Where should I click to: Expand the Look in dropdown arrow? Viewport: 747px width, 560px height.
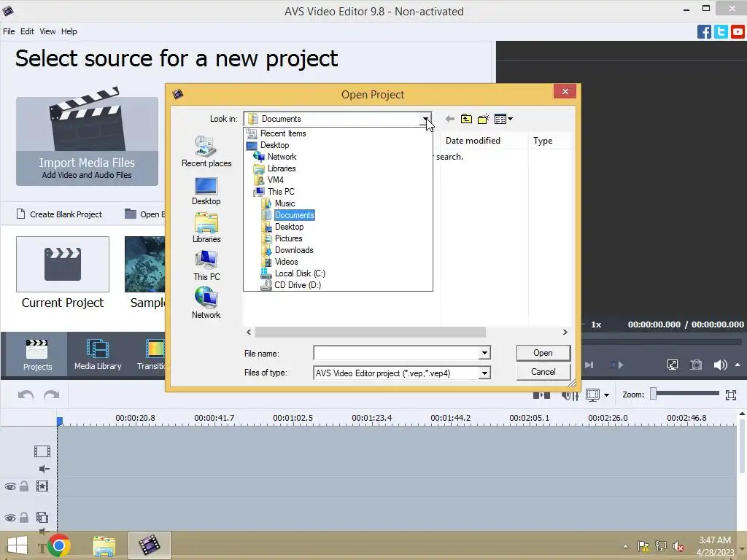[425, 119]
